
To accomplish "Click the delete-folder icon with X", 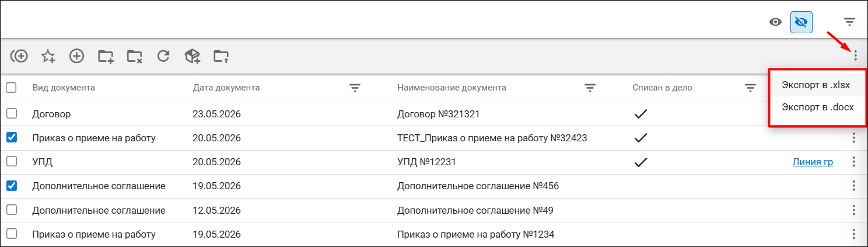I will pos(135,56).
